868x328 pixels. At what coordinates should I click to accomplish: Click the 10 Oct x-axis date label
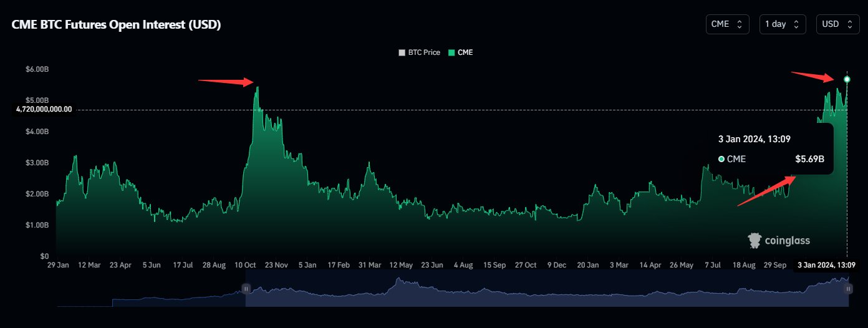[x=245, y=265]
